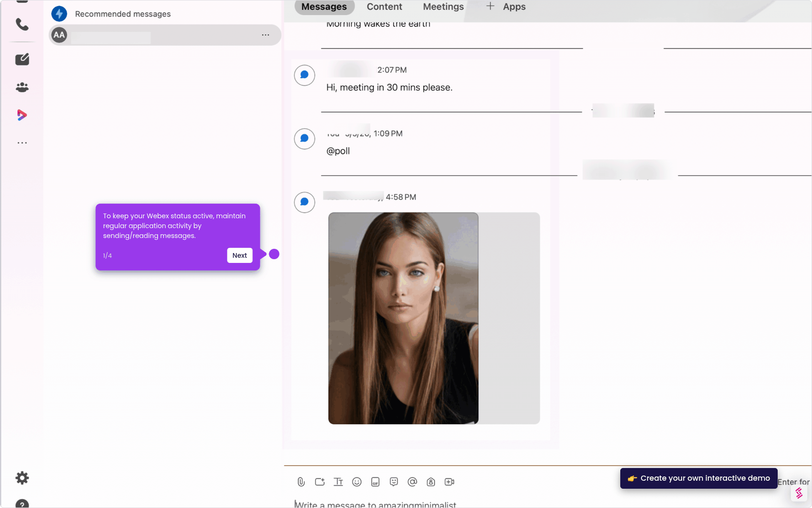Viewport: 812px width, 508px height.
Task: Click the thread icon beside 4:58 PM message
Action: coord(304,202)
